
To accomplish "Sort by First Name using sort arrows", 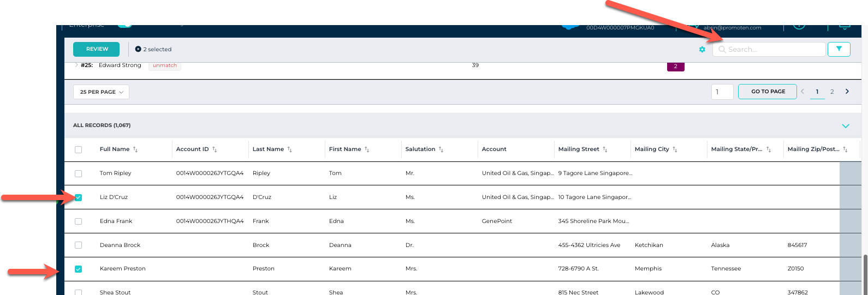I will tap(367, 149).
